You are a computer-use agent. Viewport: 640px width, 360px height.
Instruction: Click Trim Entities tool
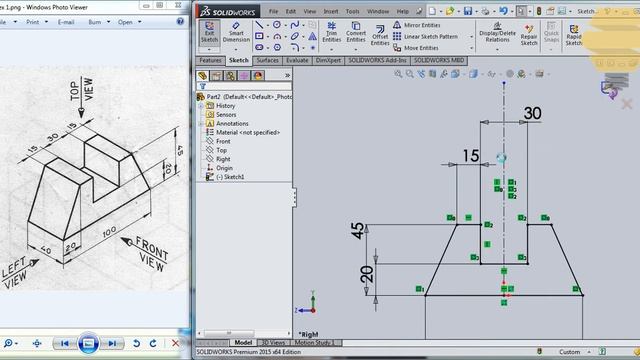pyautogui.click(x=331, y=32)
